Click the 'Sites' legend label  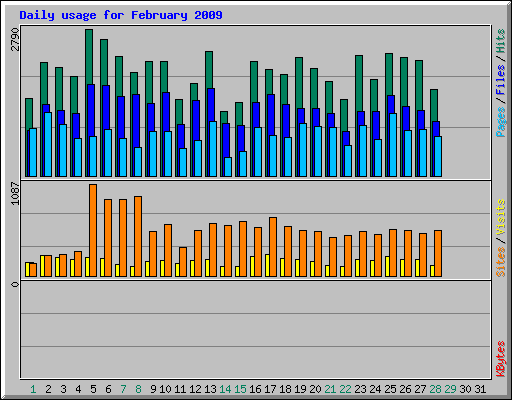(501, 262)
